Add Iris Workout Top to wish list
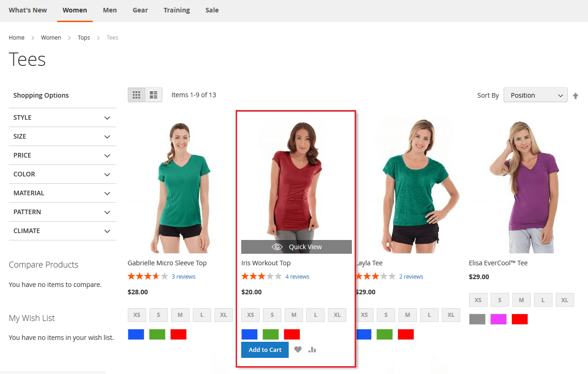The width and height of the screenshot is (588, 374). click(x=298, y=350)
